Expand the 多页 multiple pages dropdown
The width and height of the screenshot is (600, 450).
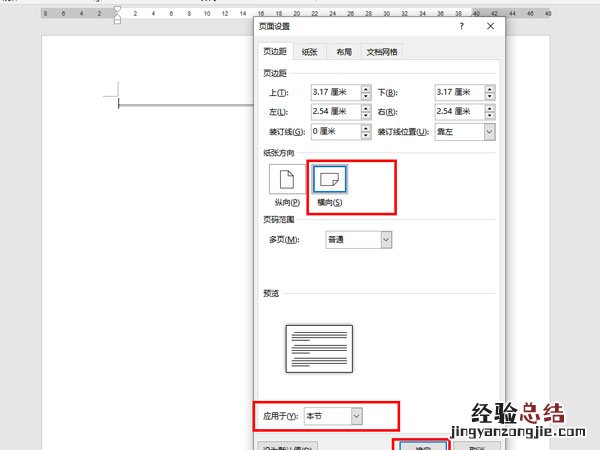coord(385,239)
